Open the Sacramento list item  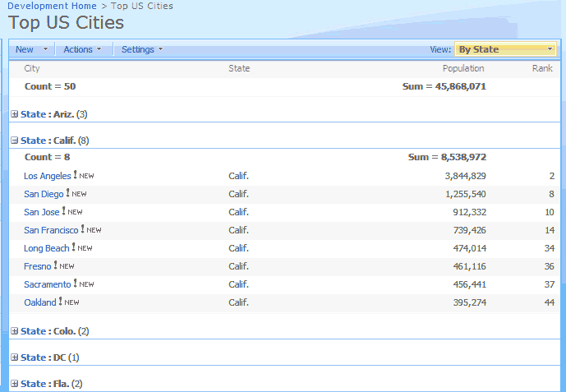pos(47,284)
